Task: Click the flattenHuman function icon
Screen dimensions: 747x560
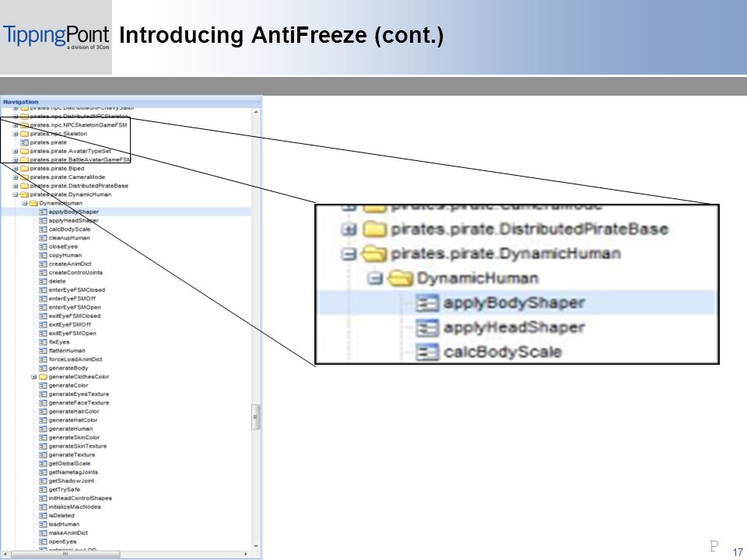Action: [43, 351]
